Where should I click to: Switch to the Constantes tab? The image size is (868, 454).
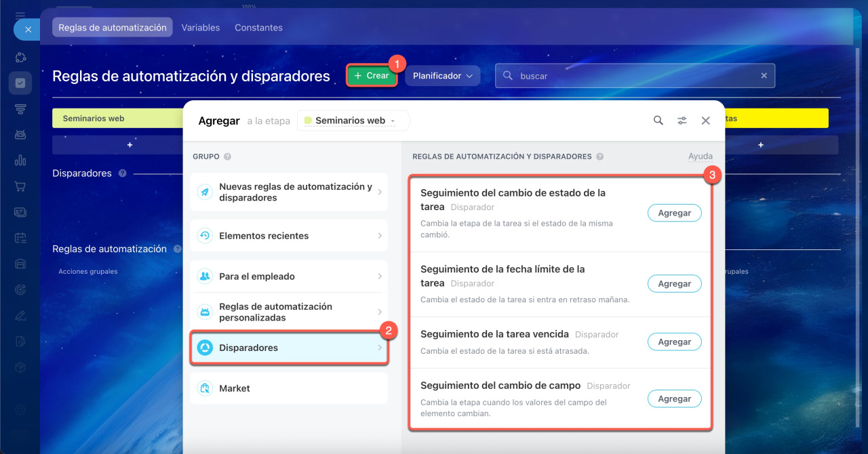coord(258,28)
